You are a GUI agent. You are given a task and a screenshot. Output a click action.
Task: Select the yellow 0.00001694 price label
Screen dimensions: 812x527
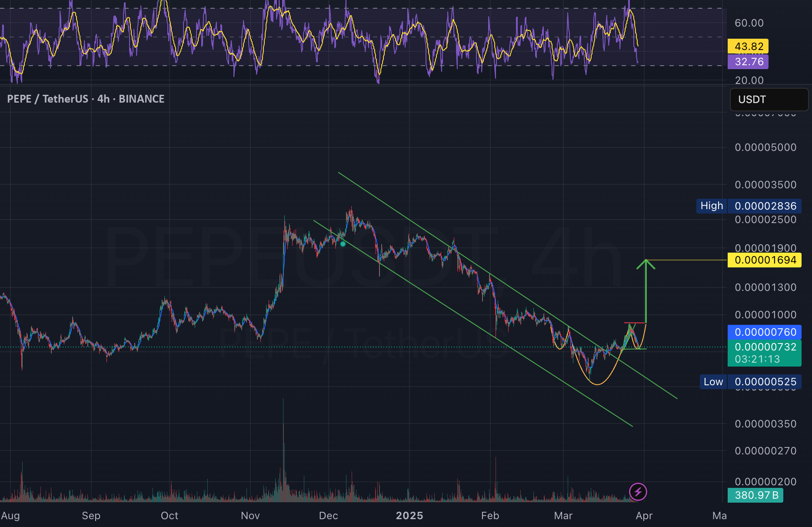coord(764,260)
